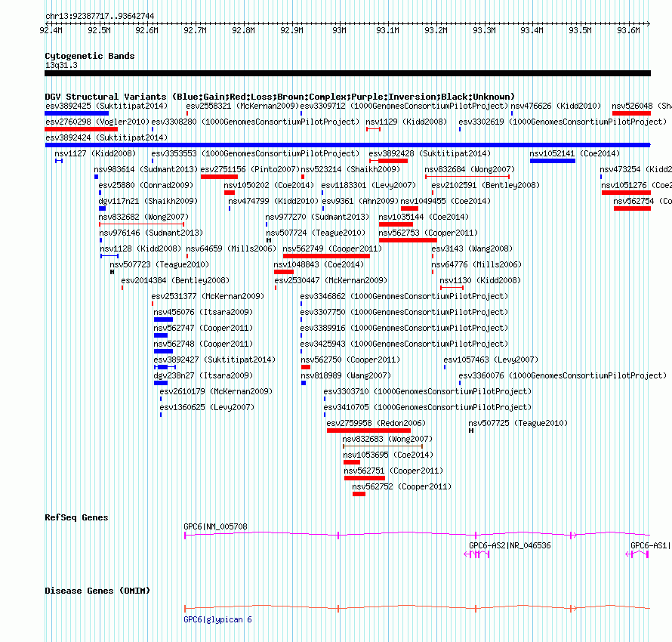The height and width of the screenshot is (642, 672).
Task: Open dgv117n21 (Shaikh2009) variant
Action: pos(148,201)
